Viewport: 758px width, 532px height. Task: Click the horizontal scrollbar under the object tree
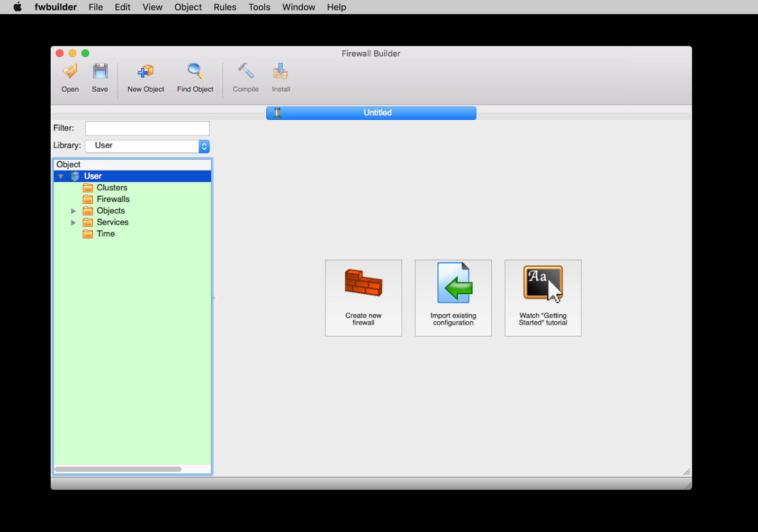tap(118, 469)
